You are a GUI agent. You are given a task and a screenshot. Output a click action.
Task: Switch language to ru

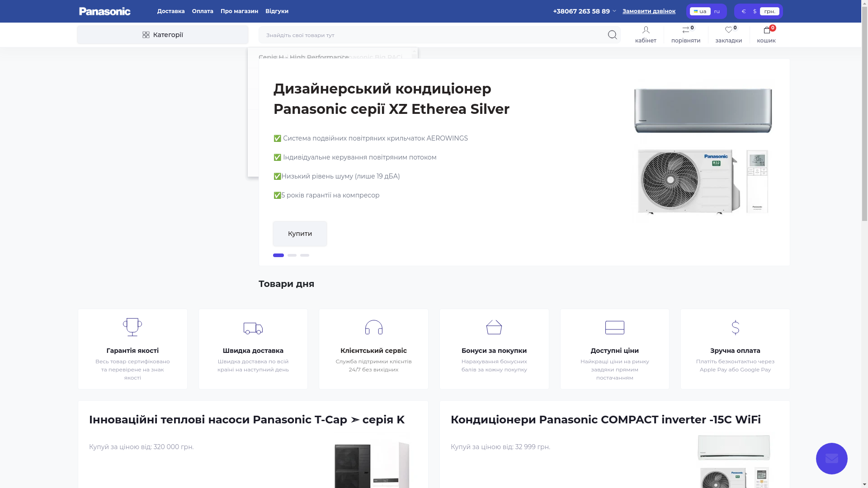(x=717, y=11)
